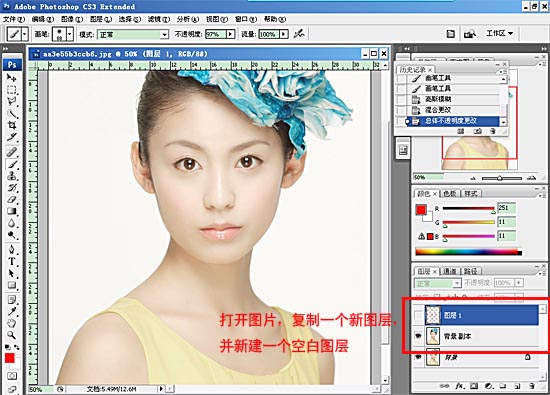Select the Eraser tool
This screenshot has width=550, height=395.
pos(12,199)
